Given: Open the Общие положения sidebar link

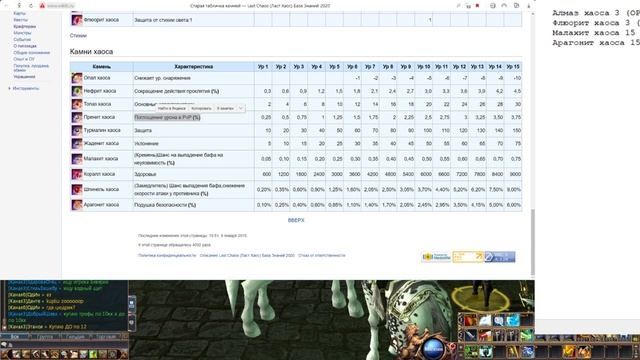Looking at the screenshot, I should [x=31, y=53].
